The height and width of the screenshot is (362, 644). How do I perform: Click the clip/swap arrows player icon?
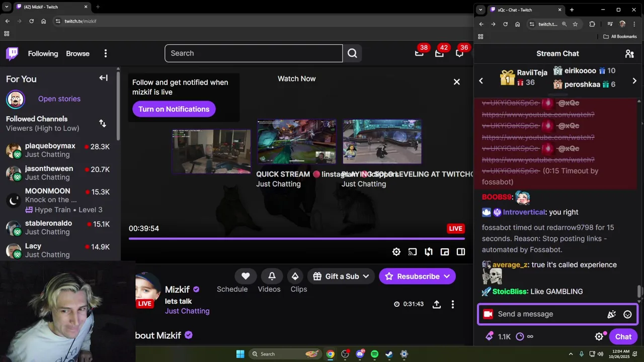[x=429, y=252]
